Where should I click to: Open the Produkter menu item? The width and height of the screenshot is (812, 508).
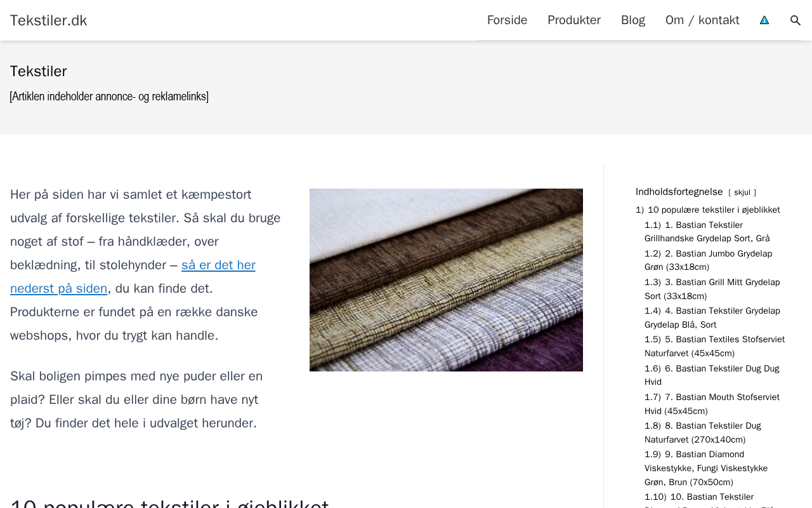pyautogui.click(x=574, y=20)
